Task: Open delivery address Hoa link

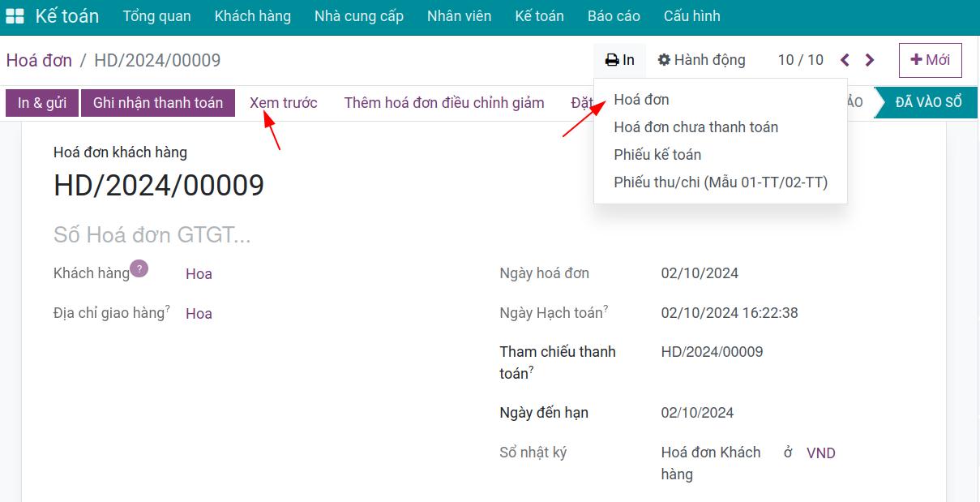Action: [x=199, y=314]
